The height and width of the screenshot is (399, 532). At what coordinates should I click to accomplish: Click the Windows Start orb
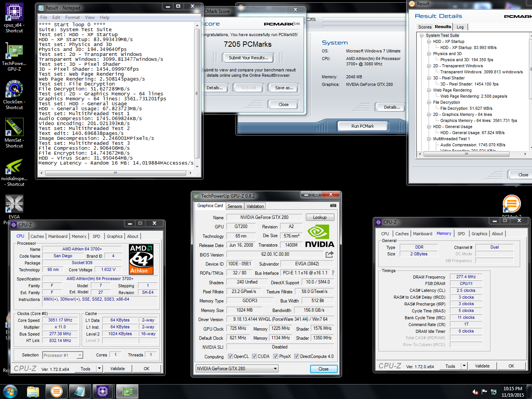click(x=10, y=391)
